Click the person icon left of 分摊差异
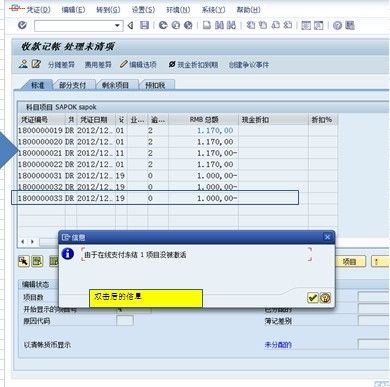Image resolution: width=390 pixels, height=387 pixels. pos(23,64)
